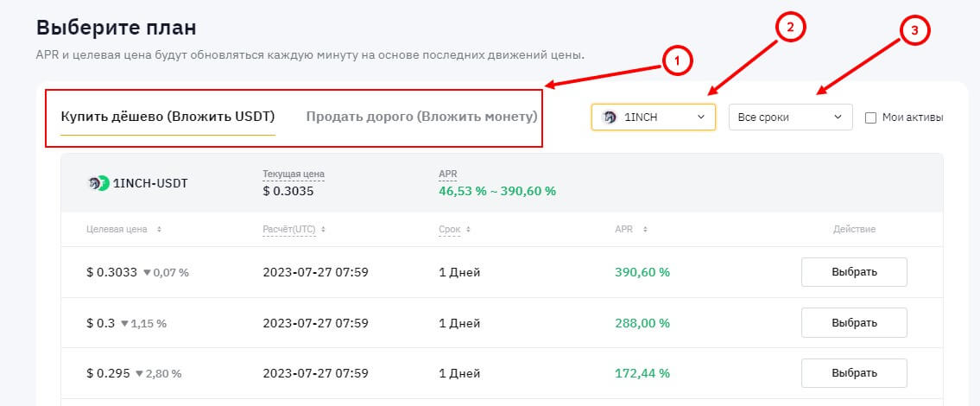The width and height of the screenshot is (980, 406).
Task: Switch to Продать дорого (Вложить монету) tab
Action: 421,117
